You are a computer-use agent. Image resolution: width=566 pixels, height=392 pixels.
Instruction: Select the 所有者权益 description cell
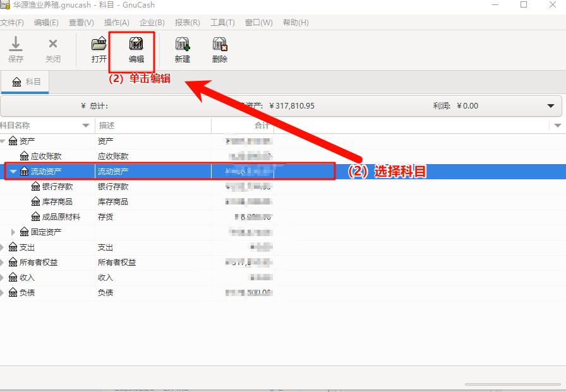(153, 262)
